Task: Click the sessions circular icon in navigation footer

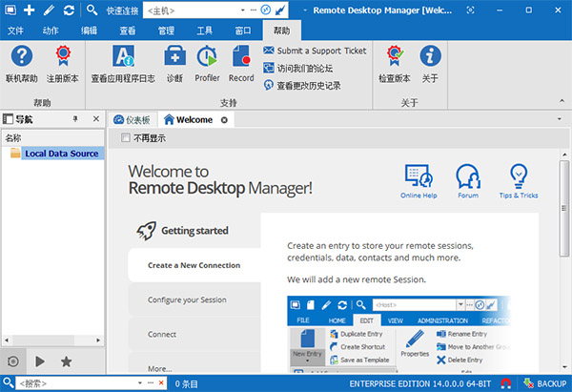Action: click(x=13, y=361)
